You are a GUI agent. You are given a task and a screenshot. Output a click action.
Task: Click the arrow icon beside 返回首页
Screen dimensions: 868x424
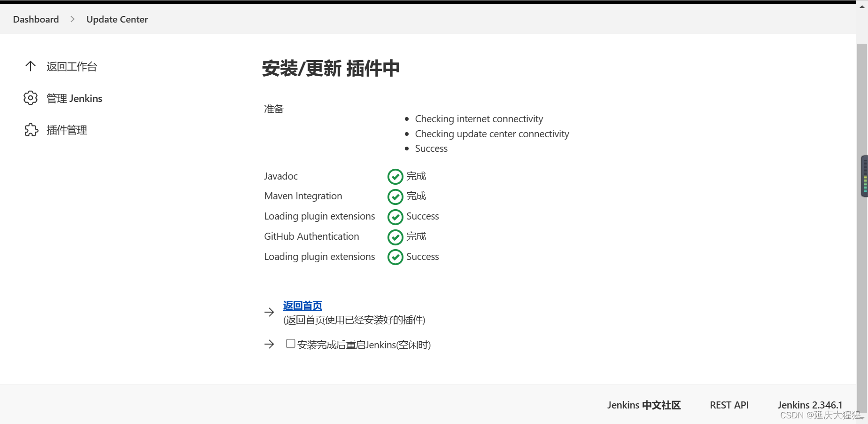tap(269, 312)
